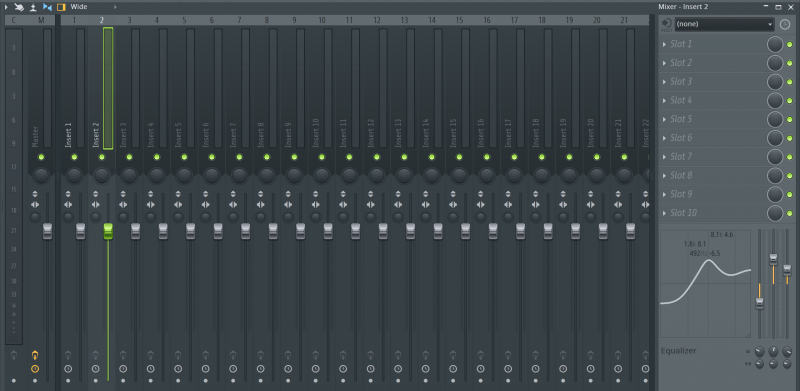Click the delay compensation clock in effects panel
Screen dimensions: 800x391
[785, 24]
